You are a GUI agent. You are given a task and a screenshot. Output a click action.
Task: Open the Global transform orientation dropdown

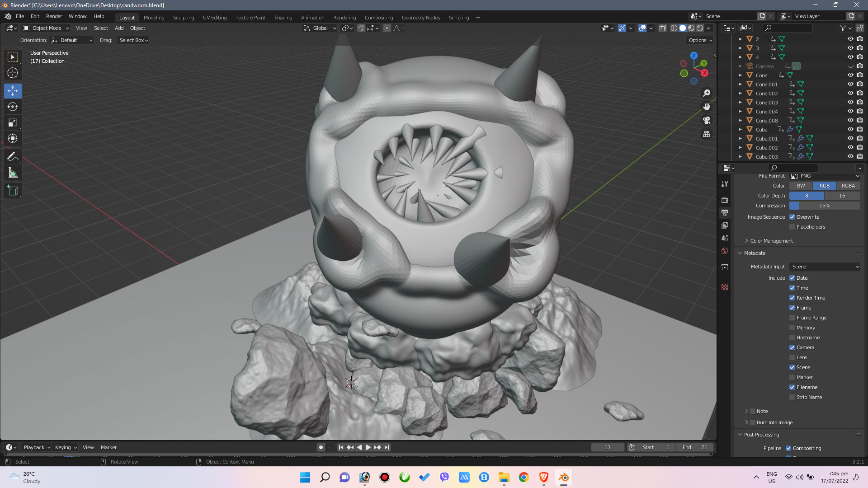[320, 28]
